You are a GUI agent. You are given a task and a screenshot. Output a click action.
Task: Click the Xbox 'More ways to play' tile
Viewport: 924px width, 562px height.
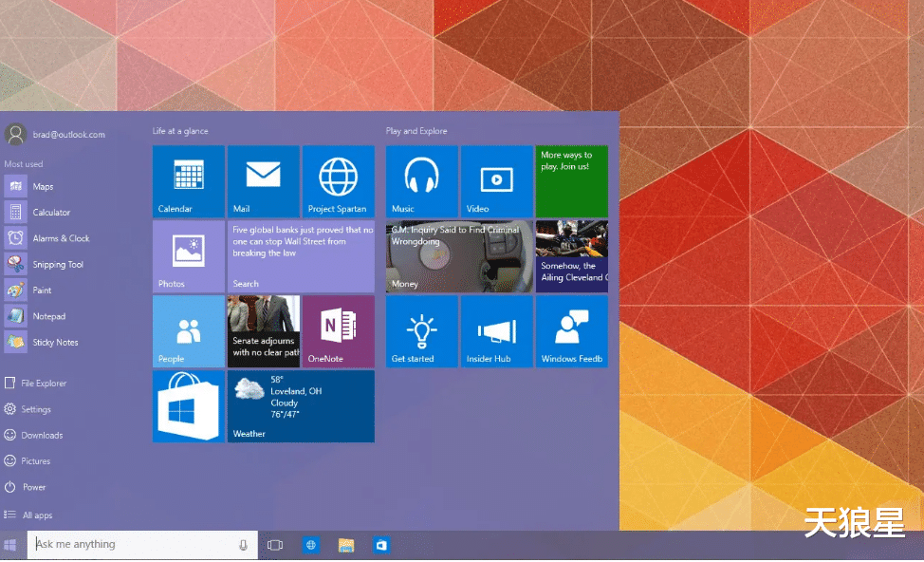(571, 180)
